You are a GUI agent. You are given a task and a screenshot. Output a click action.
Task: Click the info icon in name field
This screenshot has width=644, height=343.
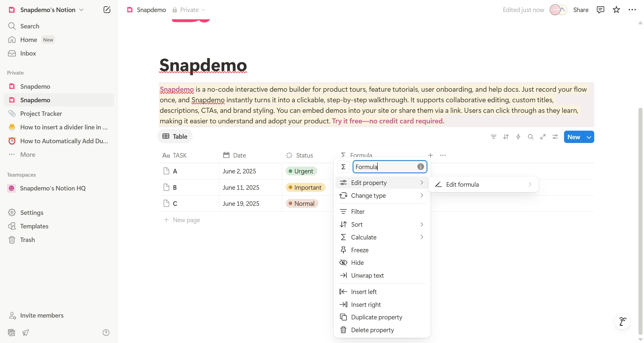[x=421, y=167]
